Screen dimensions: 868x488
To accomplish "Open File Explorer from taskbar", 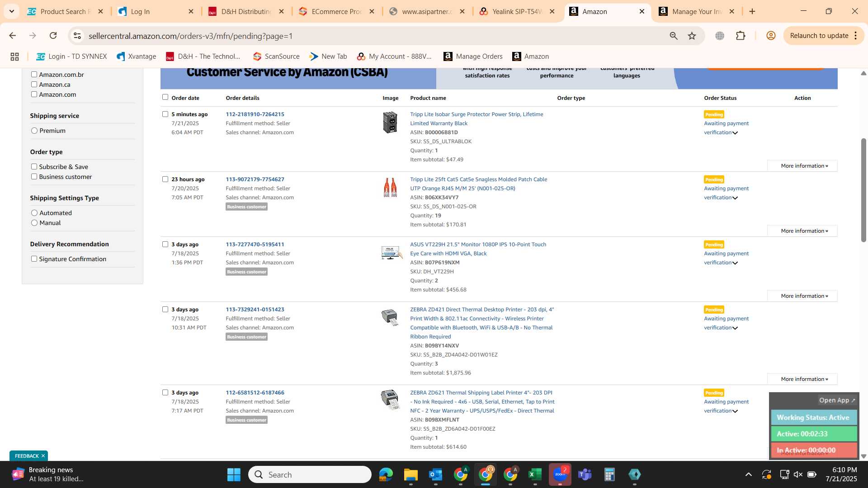I will 410,474.
